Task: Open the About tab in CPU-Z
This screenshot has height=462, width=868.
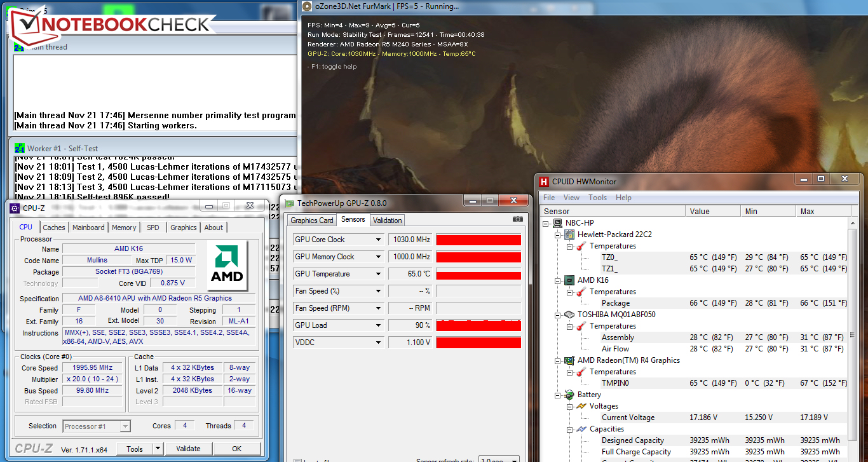Action: tap(214, 228)
